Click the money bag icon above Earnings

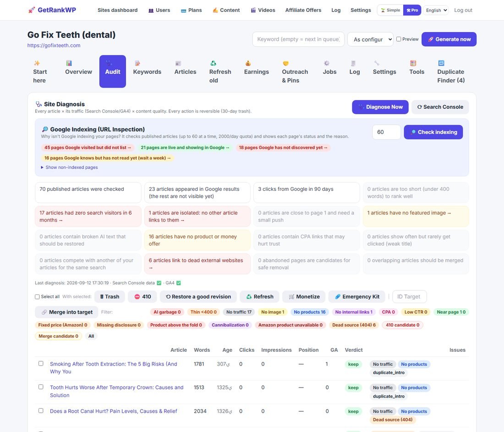point(248,63)
